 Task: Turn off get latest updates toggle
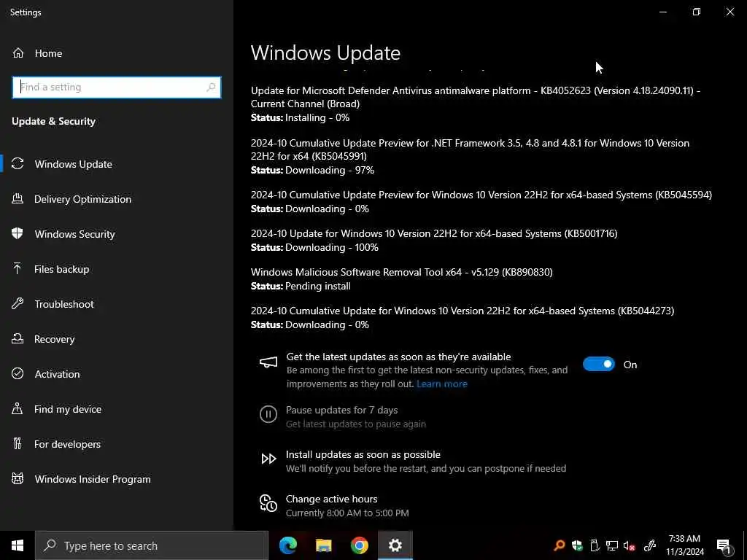pos(598,365)
